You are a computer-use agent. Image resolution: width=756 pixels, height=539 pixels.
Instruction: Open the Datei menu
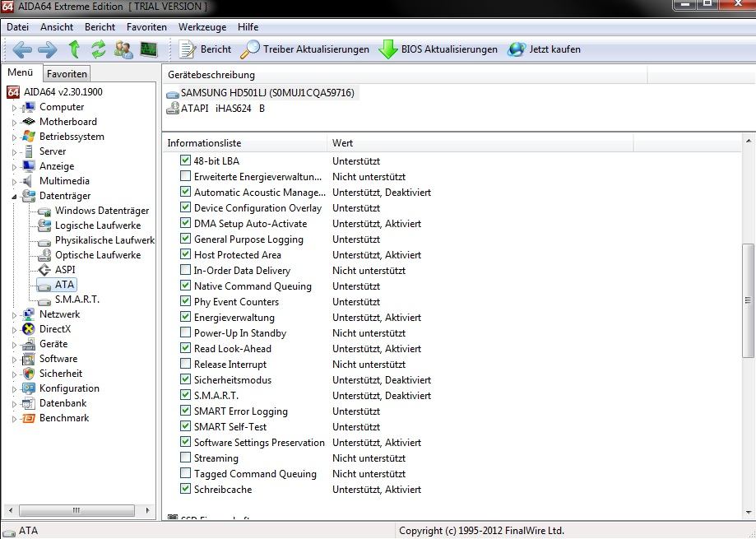point(18,27)
